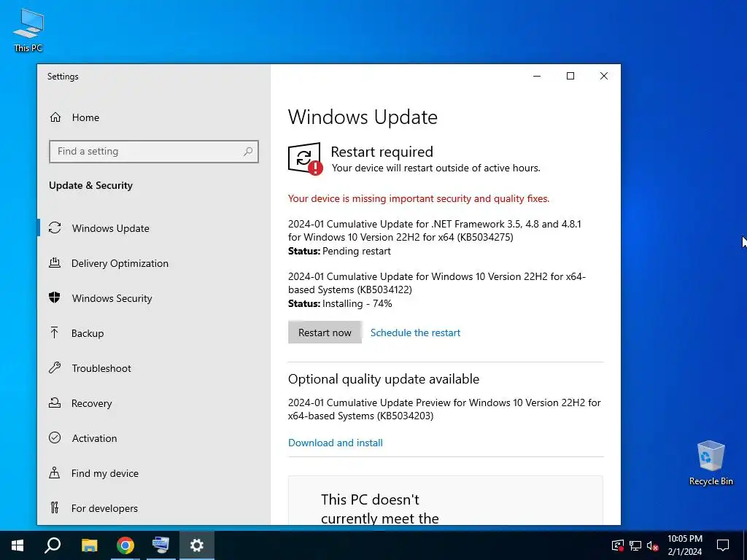The height and width of the screenshot is (560, 747).
Task: Click the Find my device person icon
Action: click(55, 472)
